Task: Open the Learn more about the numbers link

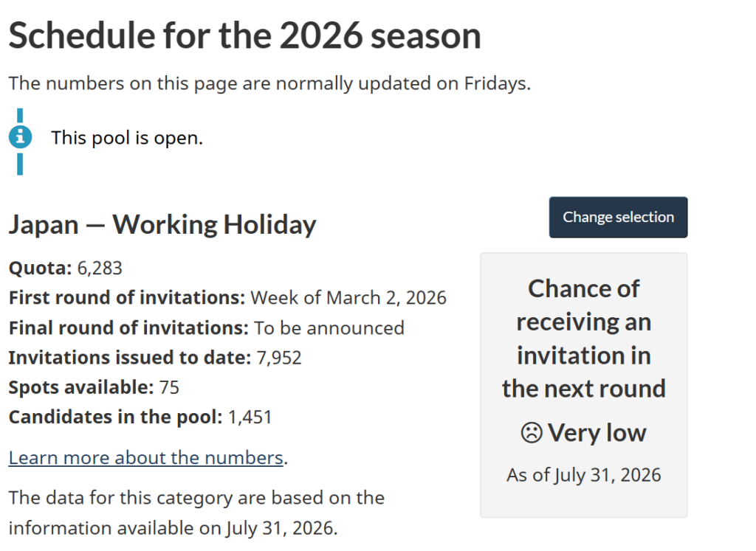Action: pyautogui.click(x=145, y=457)
